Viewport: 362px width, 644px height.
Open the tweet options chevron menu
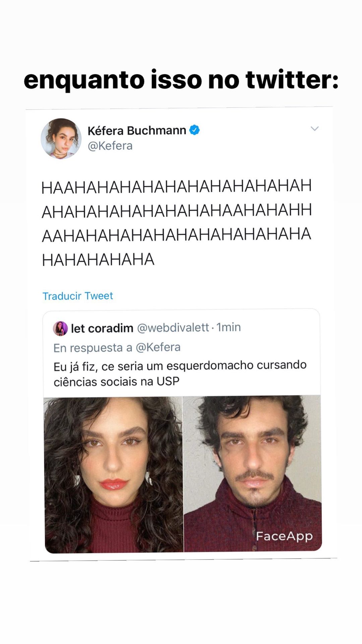click(x=314, y=128)
